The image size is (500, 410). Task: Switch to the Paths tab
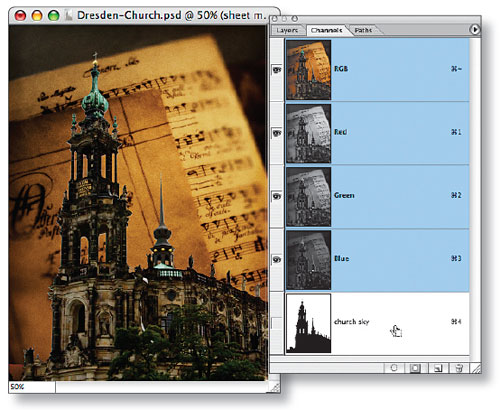click(363, 30)
